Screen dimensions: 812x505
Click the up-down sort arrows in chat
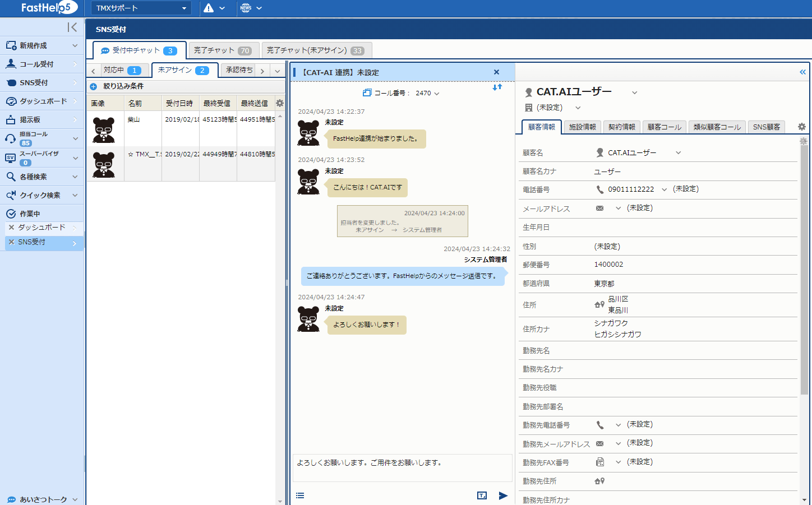tap(497, 87)
